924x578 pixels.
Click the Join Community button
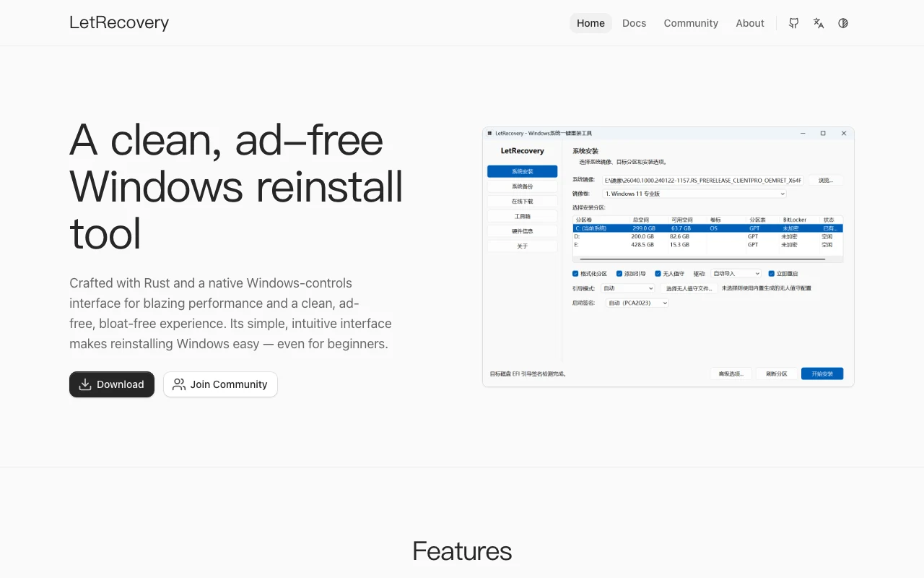click(220, 384)
